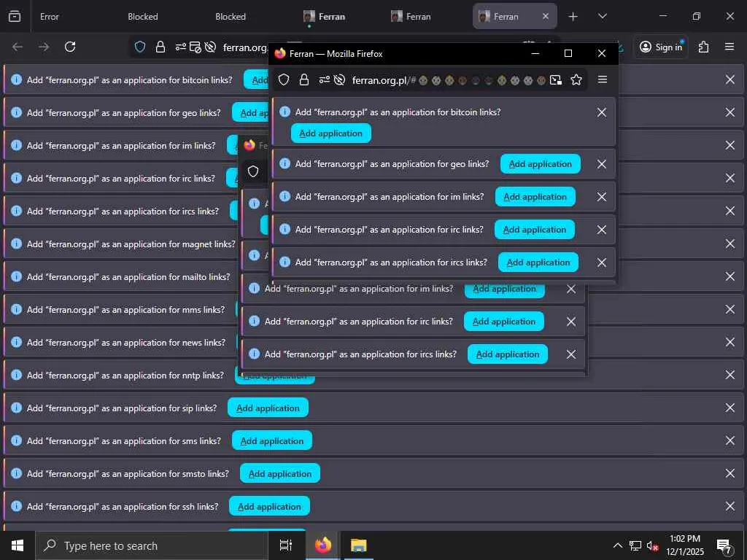747x560 pixels.
Task: Sign in to the Firefox account
Action: pos(661,47)
